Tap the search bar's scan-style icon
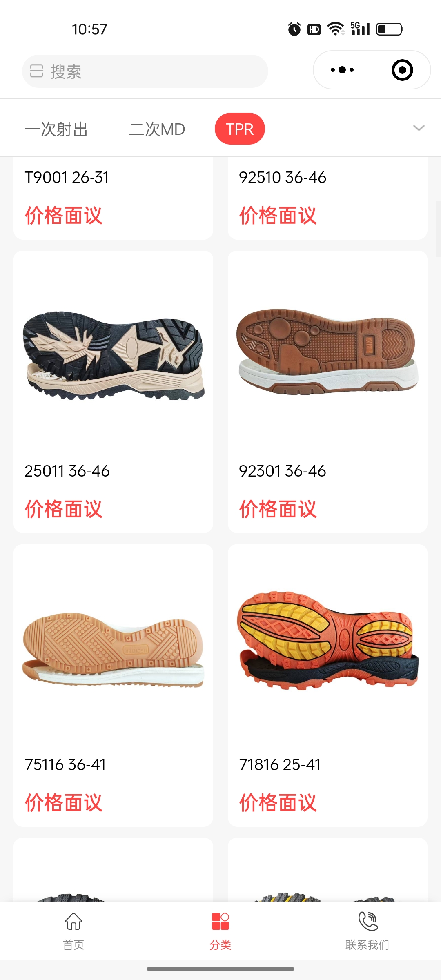 [x=36, y=71]
